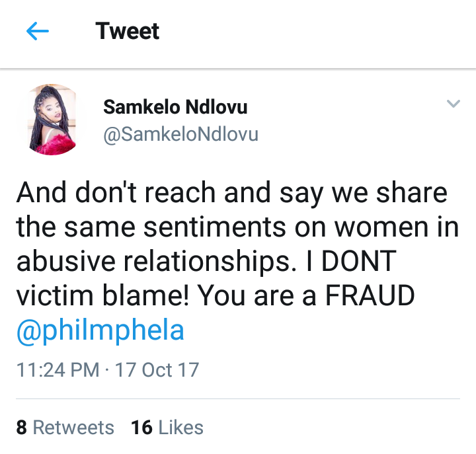Tap the 11:24 PM timestamp

point(58,370)
